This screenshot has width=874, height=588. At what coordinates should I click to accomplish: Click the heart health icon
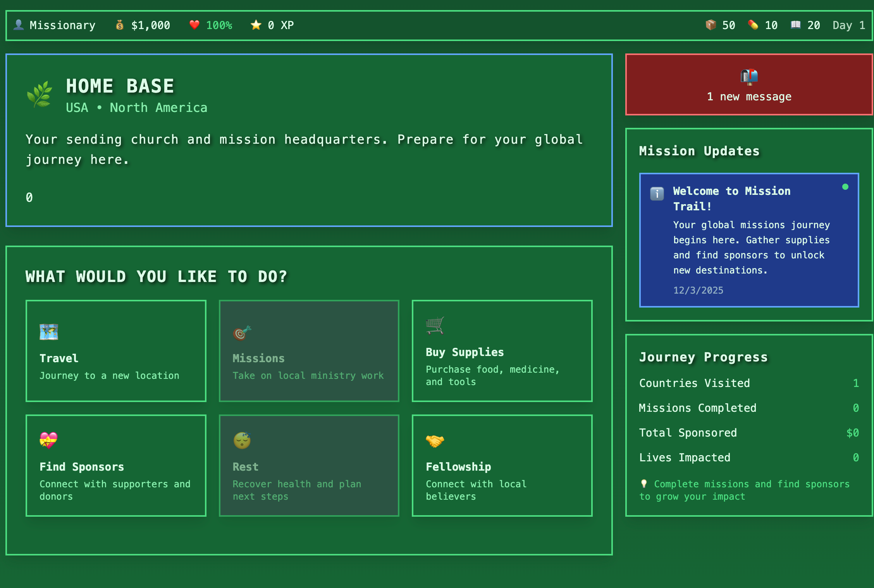(194, 25)
